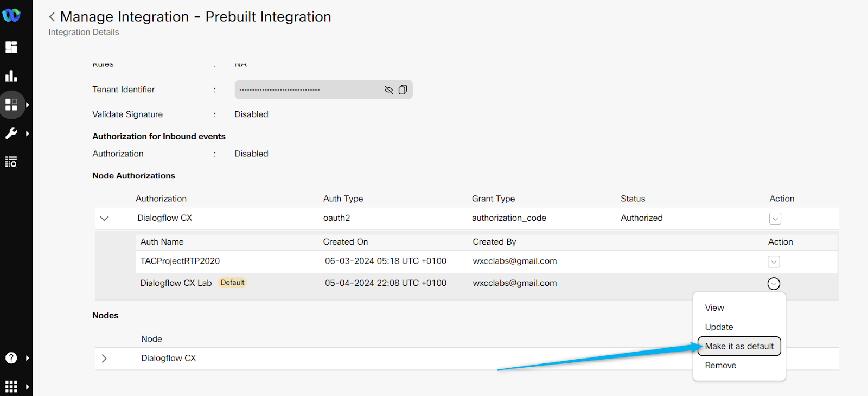The height and width of the screenshot is (396, 868).
Task: Click wxcclabs@gmail.com in the Dialogflow CX Lab row
Action: pos(515,283)
